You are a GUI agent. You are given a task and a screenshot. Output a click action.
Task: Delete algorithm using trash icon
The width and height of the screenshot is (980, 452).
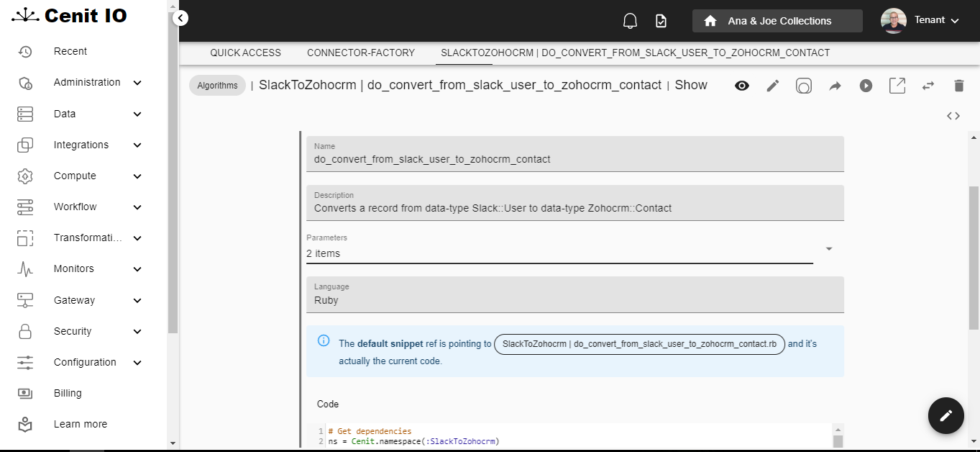tap(958, 86)
